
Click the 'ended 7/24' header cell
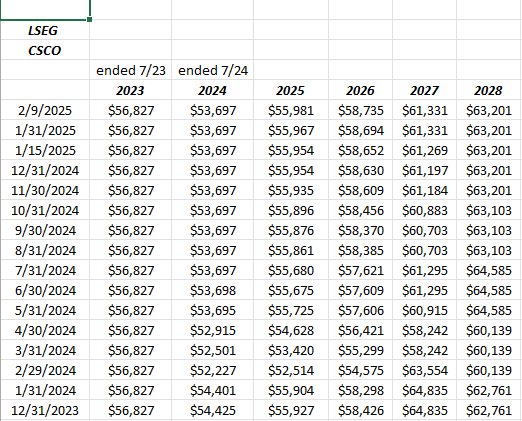point(213,70)
